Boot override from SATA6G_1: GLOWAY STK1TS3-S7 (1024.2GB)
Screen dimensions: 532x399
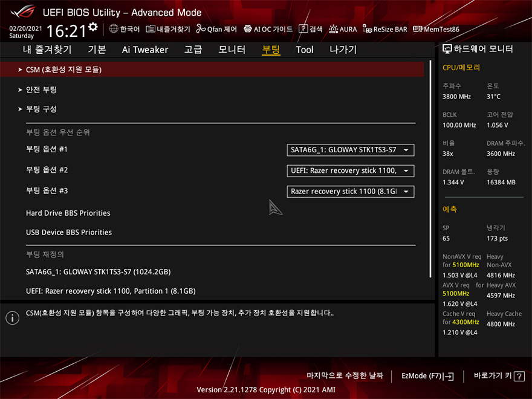99,272
